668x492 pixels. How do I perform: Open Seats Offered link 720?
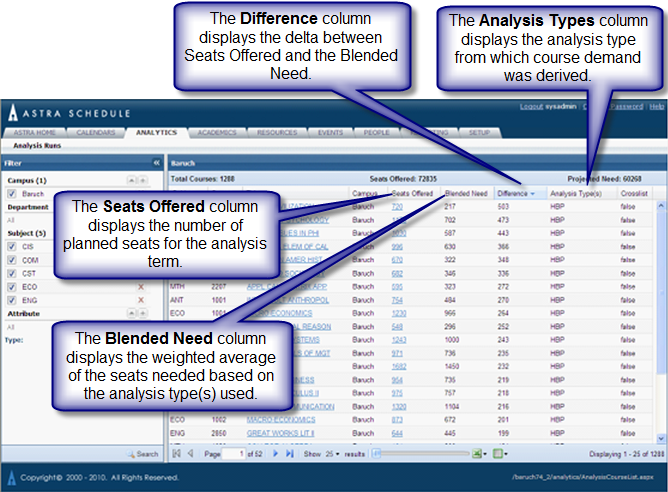[397, 207]
